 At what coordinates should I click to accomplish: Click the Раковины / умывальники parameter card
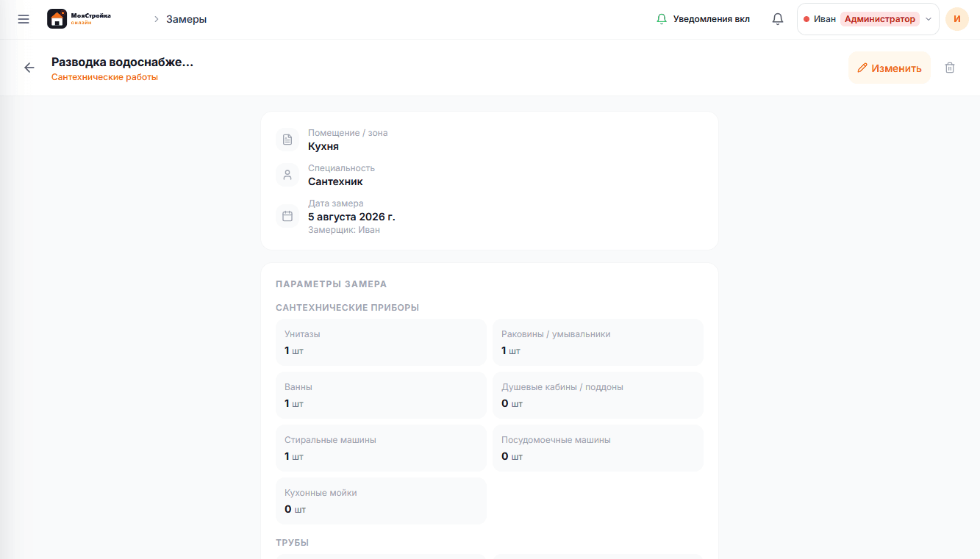click(598, 342)
